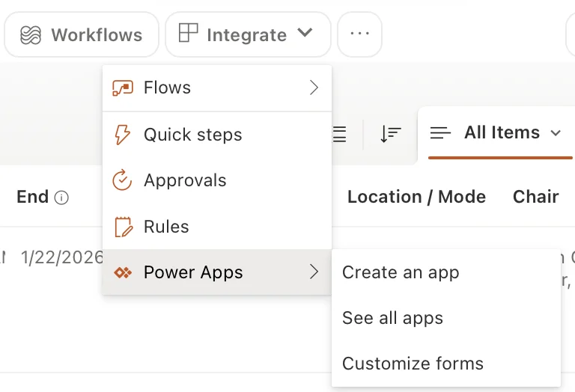Click the sort descending icon
The height and width of the screenshot is (392, 575).
390,134
